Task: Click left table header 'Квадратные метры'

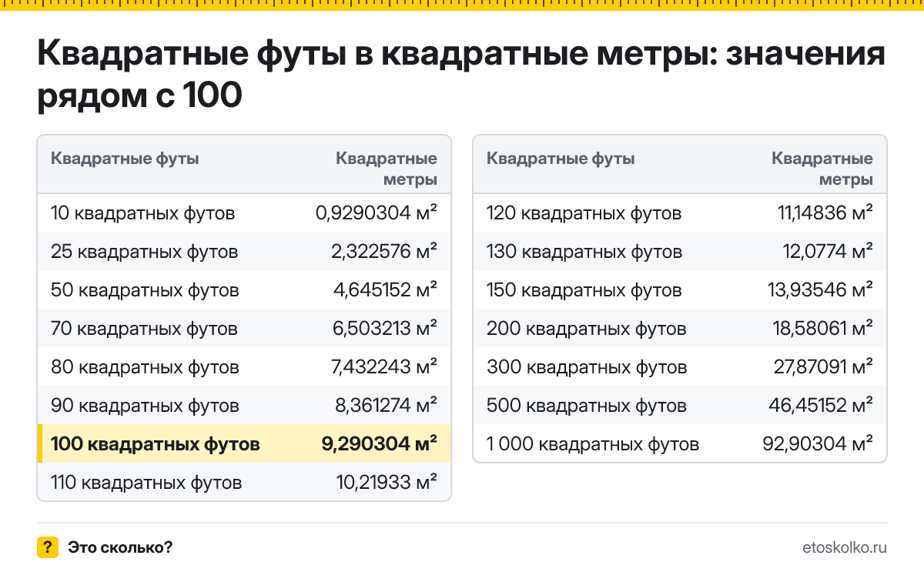Action: point(387,169)
